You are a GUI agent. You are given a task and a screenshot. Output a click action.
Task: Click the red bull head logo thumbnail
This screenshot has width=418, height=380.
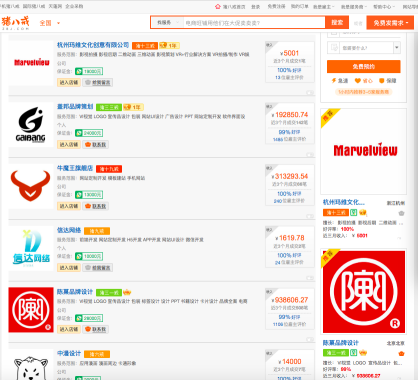tap(31, 186)
